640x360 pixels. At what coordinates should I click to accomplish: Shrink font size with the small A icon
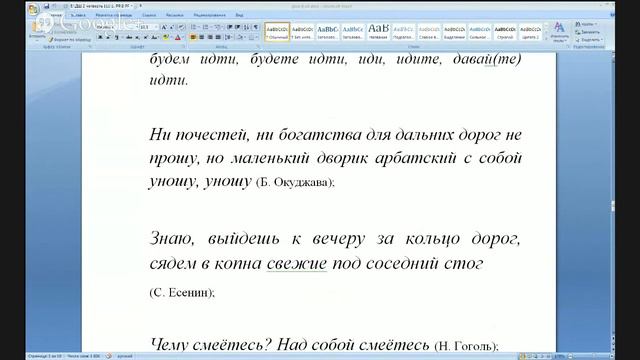[x=172, y=27]
